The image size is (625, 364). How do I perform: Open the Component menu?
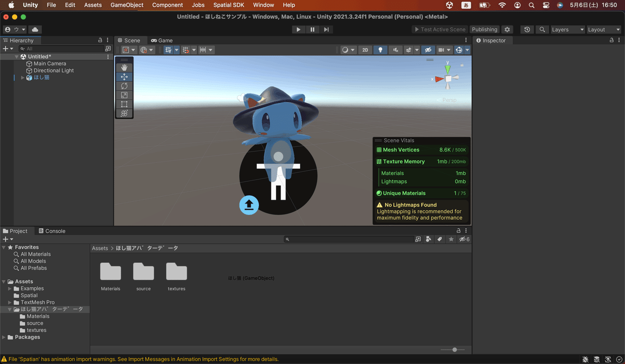point(168,5)
